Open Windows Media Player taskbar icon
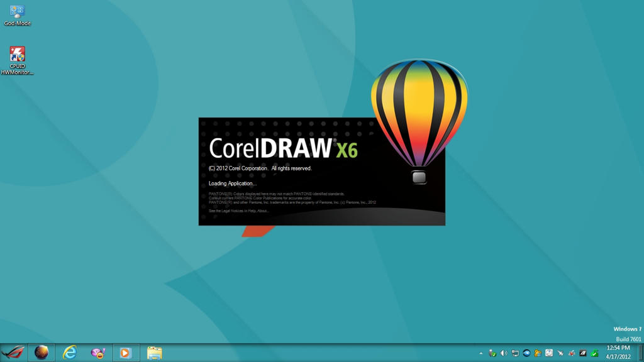The image size is (644, 362). (x=126, y=353)
